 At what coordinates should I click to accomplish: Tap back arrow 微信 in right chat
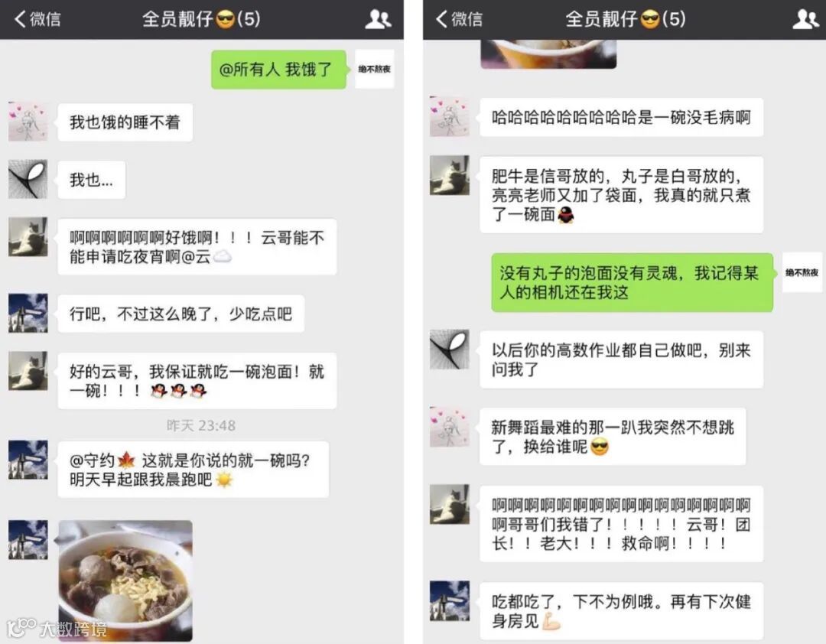coord(459,19)
